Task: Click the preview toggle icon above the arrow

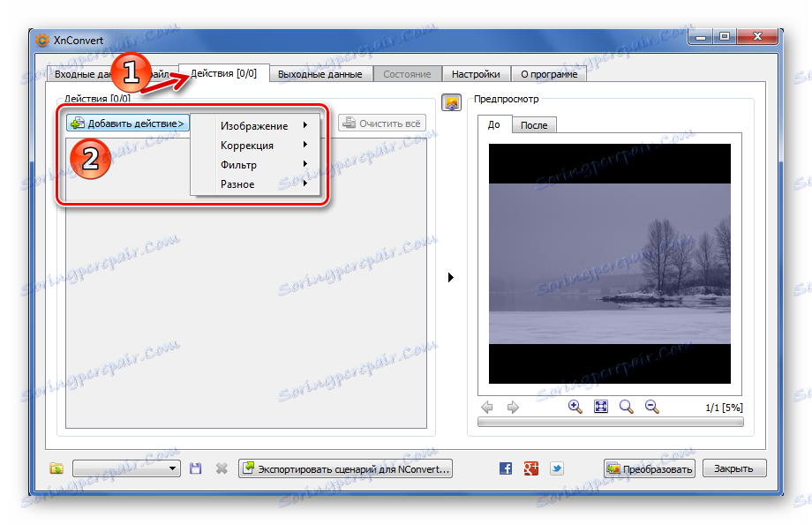Action: pyautogui.click(x=451, y=102)
